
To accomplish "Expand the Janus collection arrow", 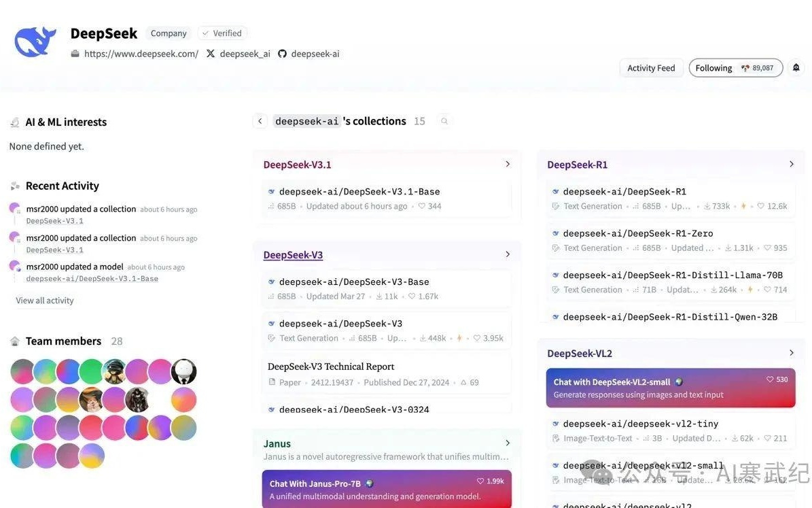I will 508,443.
